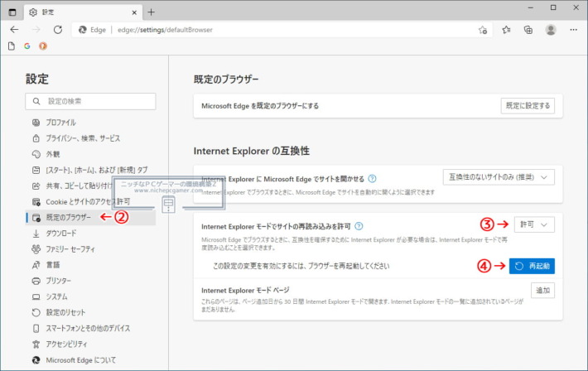
Task: Click 追加 button for IE mode pages
Action: 542,290
